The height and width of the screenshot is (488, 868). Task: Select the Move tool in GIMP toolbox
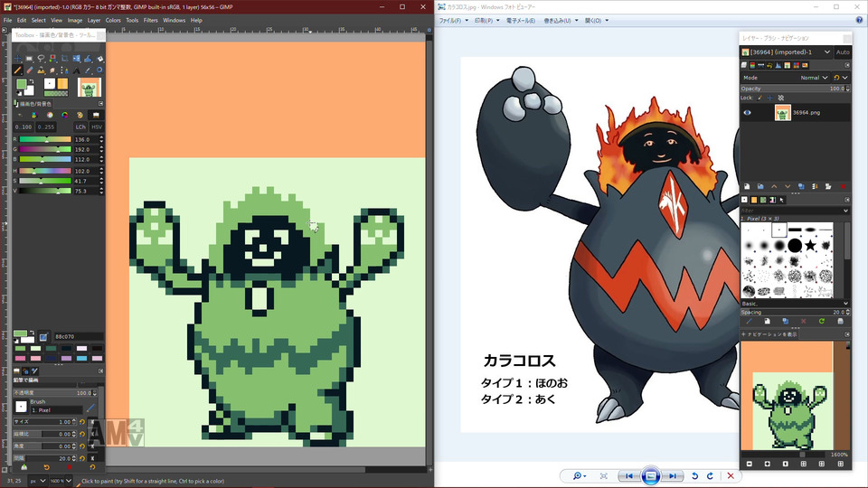18,58
